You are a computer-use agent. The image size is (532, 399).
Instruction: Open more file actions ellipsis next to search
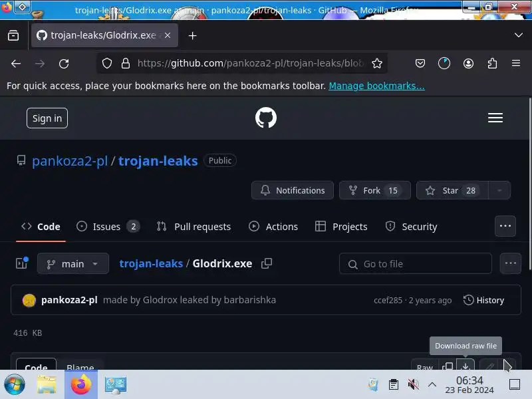[510, 263]
